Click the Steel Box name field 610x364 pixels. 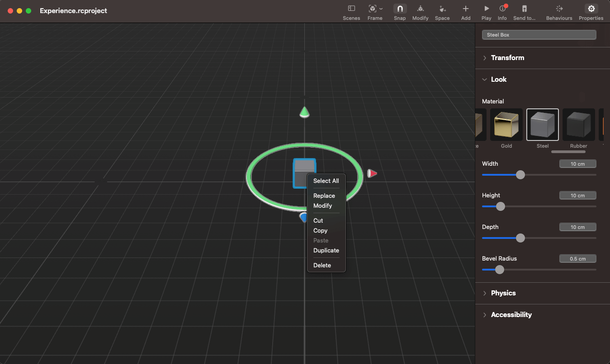tap(539, 35)
